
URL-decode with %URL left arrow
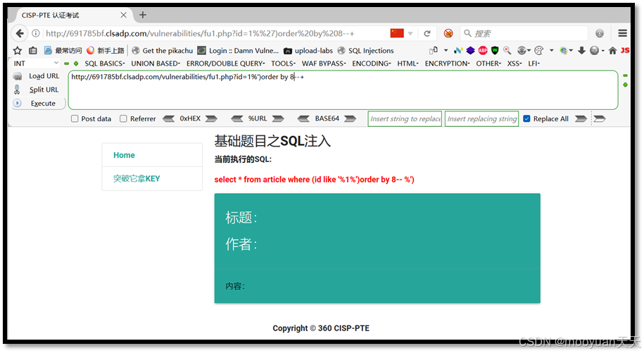[237, 119]
